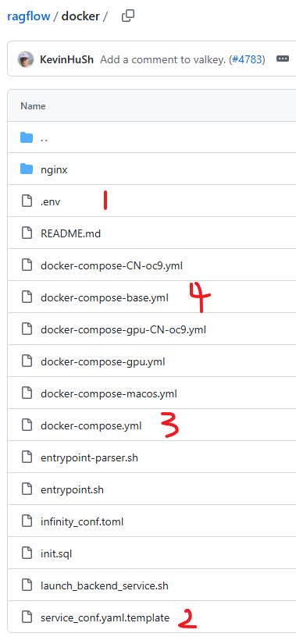Click KevinHuSh's avatar image
This screenshot has width=296, height=644.
coord(26,59)
